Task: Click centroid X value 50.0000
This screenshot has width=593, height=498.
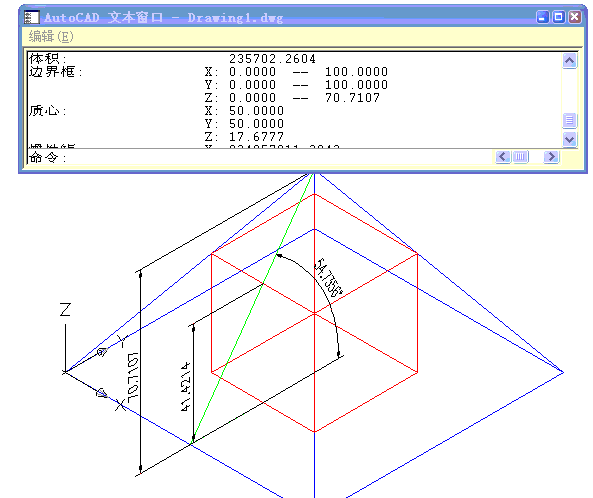Action: tap(256, 111)
